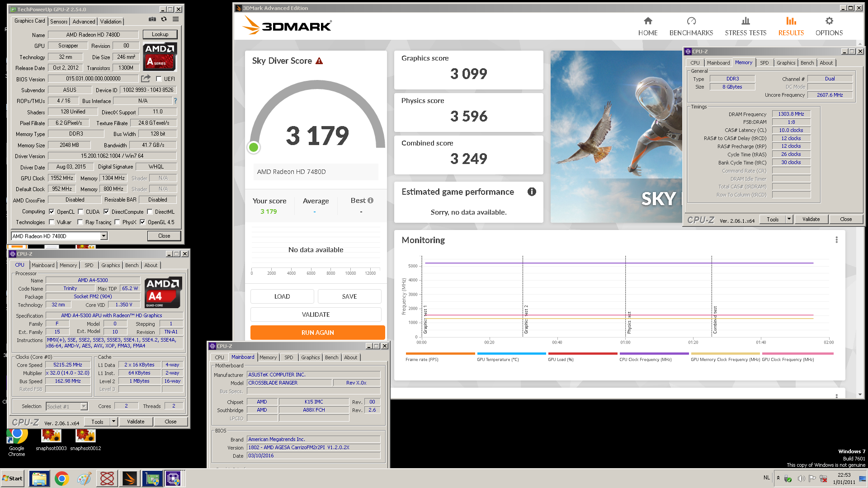
Task: Click the Frame rate (FPS) orange legend swatch
Action: (x=440, y=353)
